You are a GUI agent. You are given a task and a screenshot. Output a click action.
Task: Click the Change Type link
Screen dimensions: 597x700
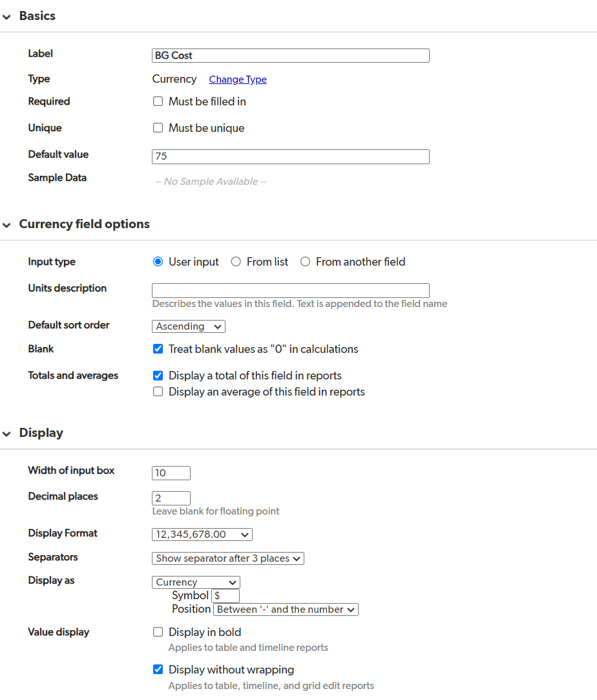click(x=238, y=80)
